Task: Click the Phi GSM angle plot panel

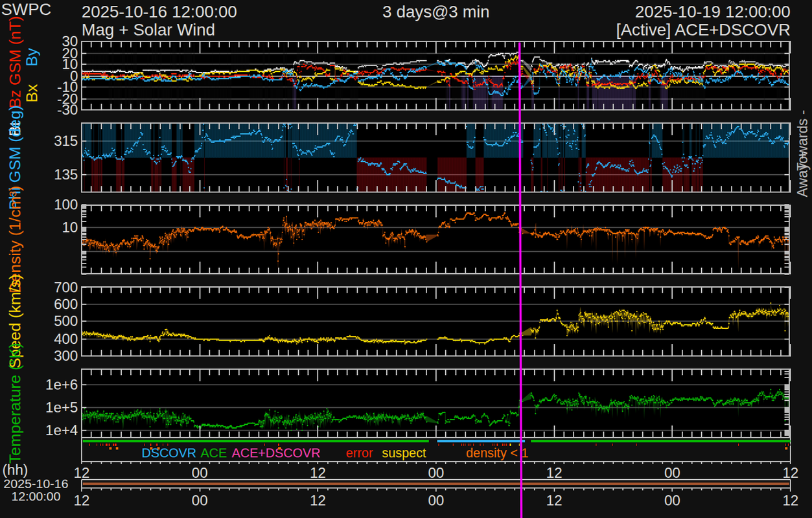Action: (435, 157)
